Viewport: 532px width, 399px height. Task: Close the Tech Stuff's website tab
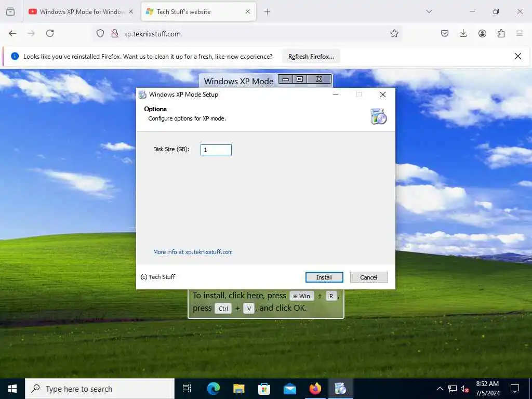click(248, 12)
